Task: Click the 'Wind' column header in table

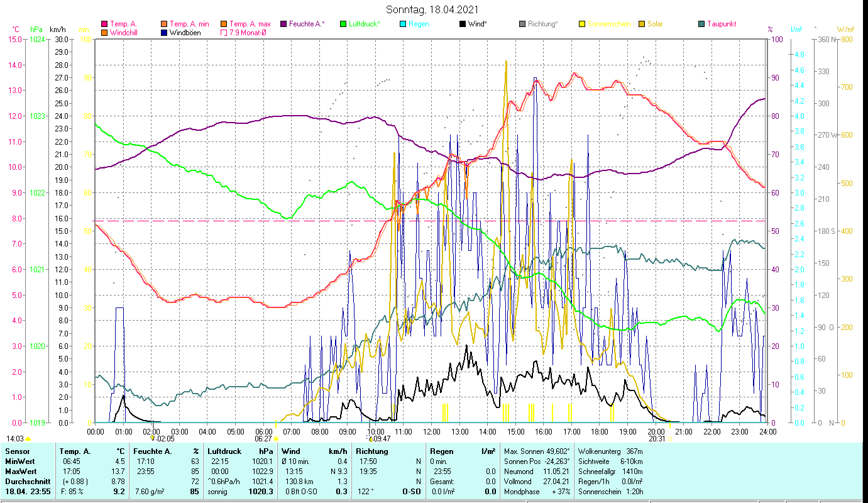Action: click(291, 451)
